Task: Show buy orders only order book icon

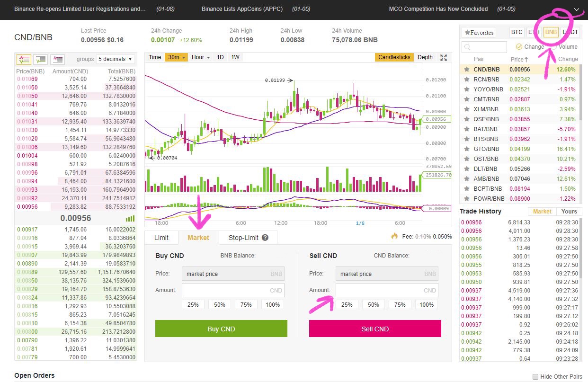Action: coord(41,59)
